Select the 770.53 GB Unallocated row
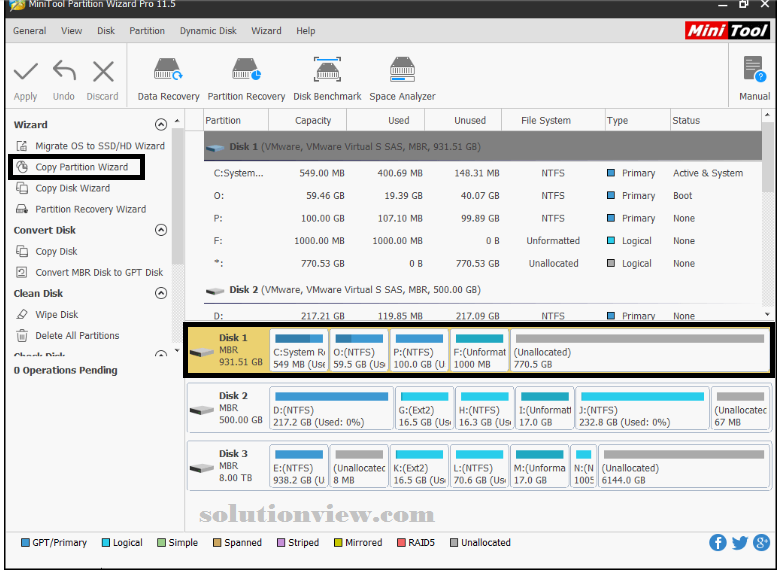The width and height of the screenshot is (777, 570). pos(483,264)
